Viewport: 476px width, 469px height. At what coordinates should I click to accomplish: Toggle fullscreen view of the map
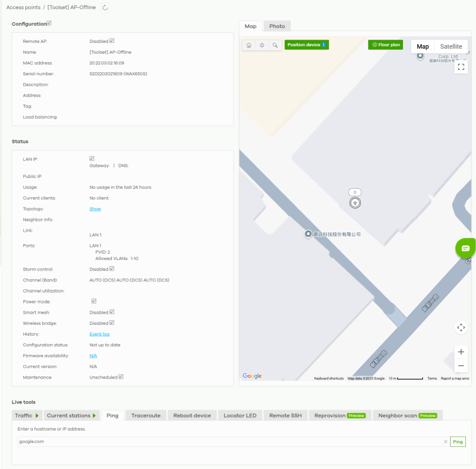(461, 67)
